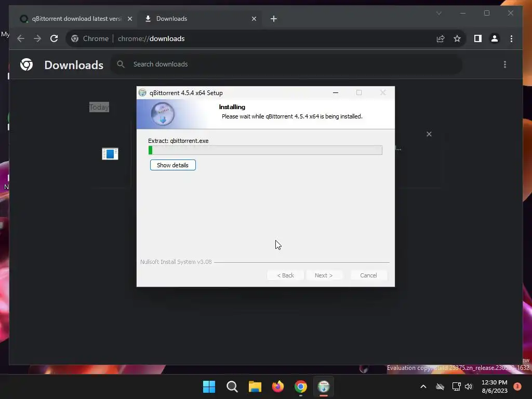Click the installation progress bar
Viewport: 532px width, 399px height.
(x=265, y=150)
